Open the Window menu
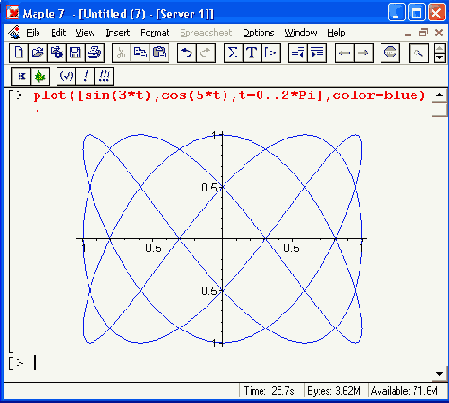This screenshot has width=449, height=403. click(301, 33)
